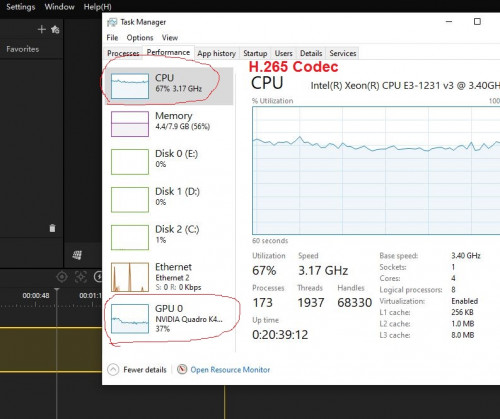Click the home folder icon beside plus
Image resolution: width=500 pixels, height=419 pixels.
55,30
